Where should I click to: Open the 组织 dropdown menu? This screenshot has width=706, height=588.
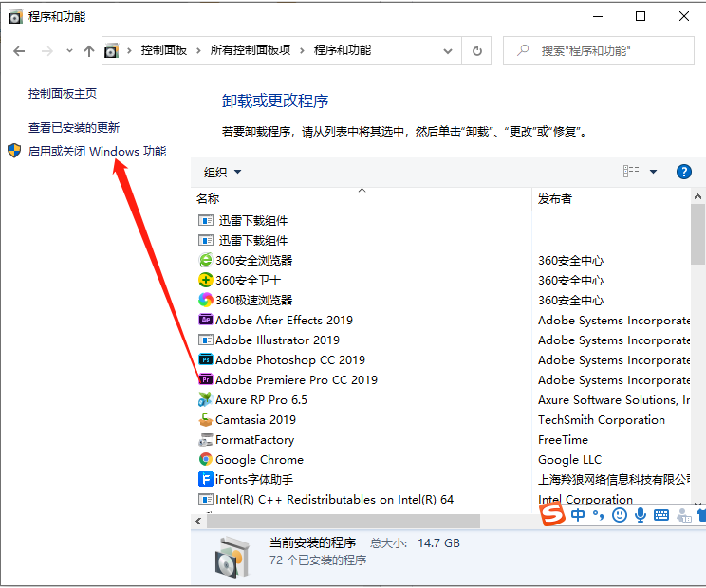[x=223, y=172]
